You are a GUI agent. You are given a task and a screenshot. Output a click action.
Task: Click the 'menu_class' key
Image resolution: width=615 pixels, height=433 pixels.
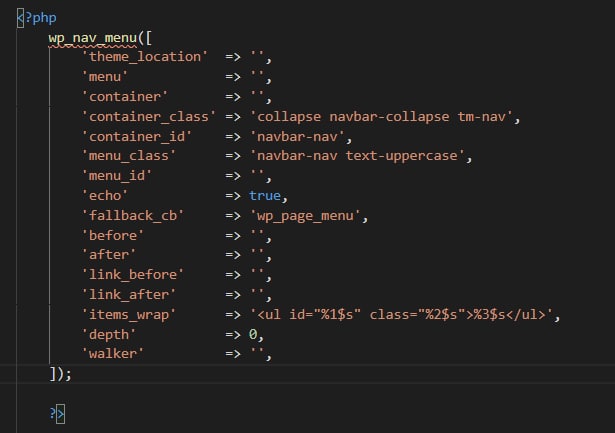coord(129,156)
